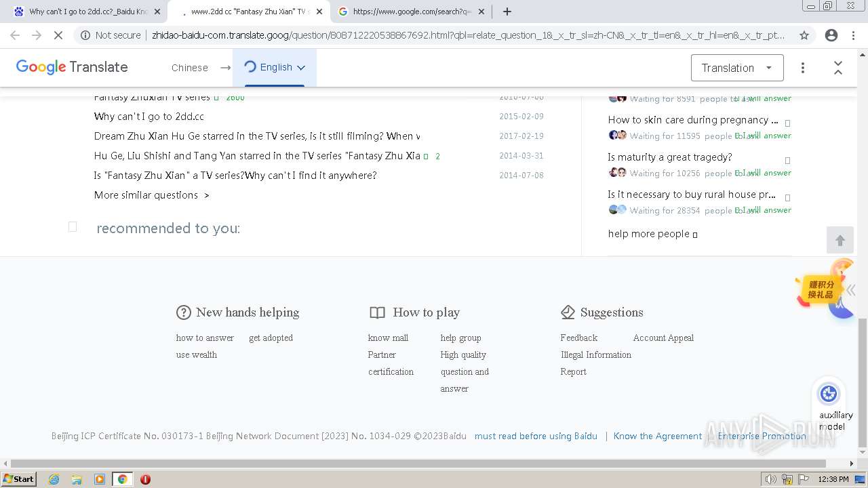Screen dimensions: 868x488
Task: Click 'help group' footer link
Action: coord(460,338)
